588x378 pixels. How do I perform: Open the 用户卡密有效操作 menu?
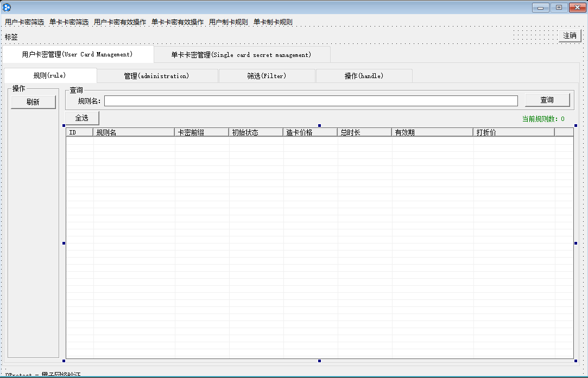click(x=120, y=22)
